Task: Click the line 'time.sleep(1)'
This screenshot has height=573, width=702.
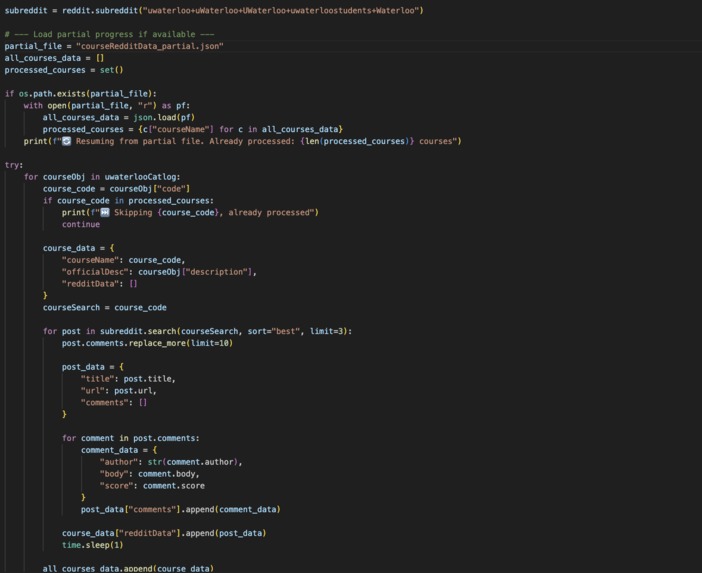Action: coord(93,545)
